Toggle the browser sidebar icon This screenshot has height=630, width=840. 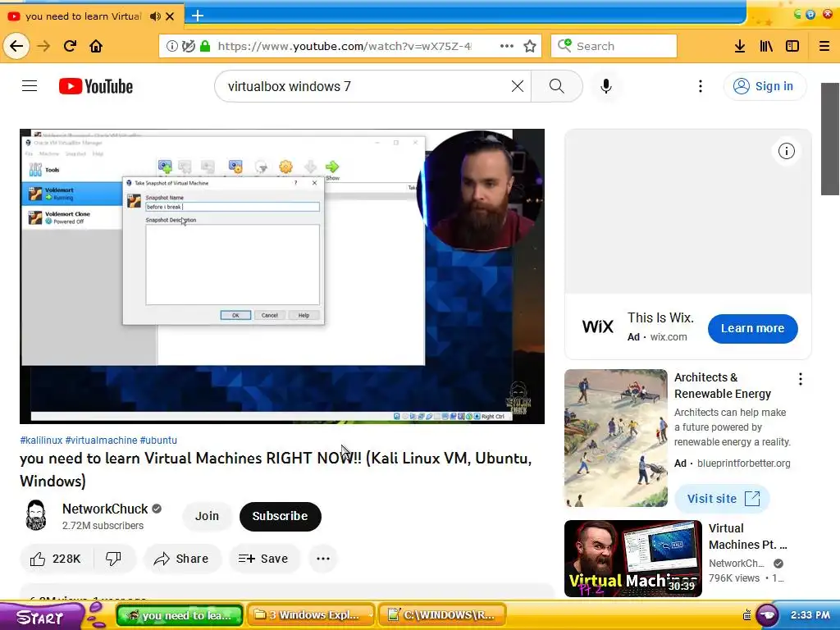pyautogui.click(x=792, y=46)
